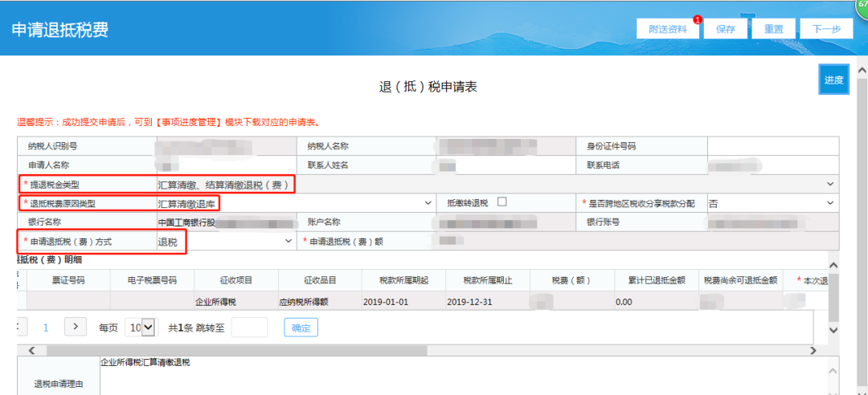Image resolution: width=868 pixels, height=395 pixels.
Task: Click the next page arrow in pagination
Action: (76, 327)
